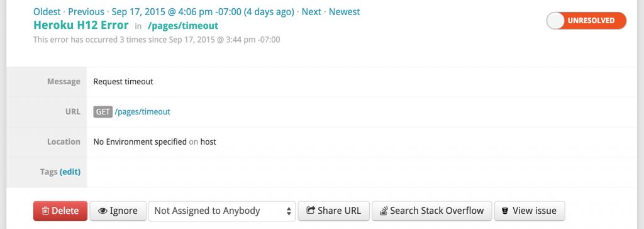Open the Not Assigned to Anybody dropdown
The image size is (644, 229).
click(x=222, y=211)
